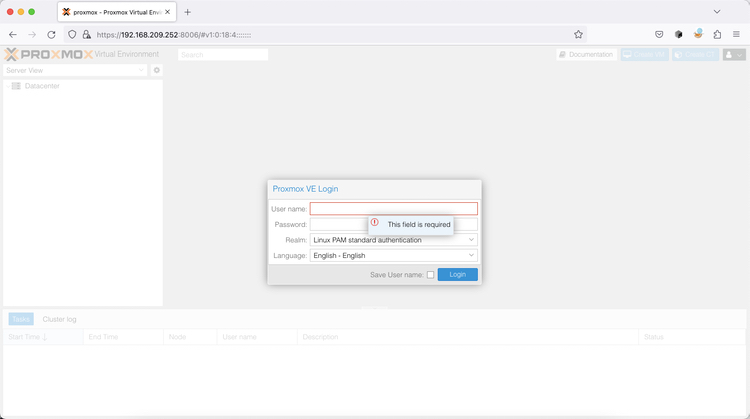Click the User name input field
750x419 pixels.
[393, 209]
